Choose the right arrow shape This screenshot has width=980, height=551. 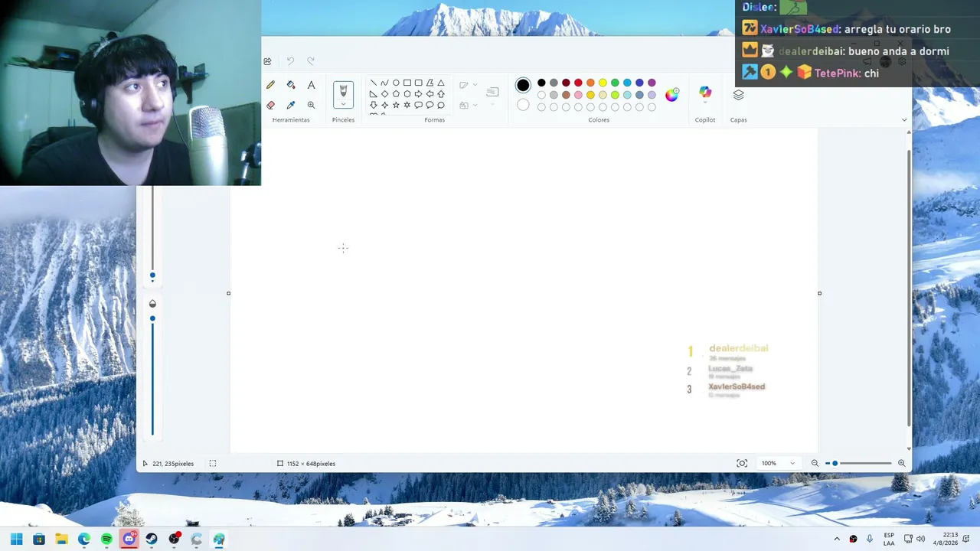pyautogui.click(x=418, y=94)
